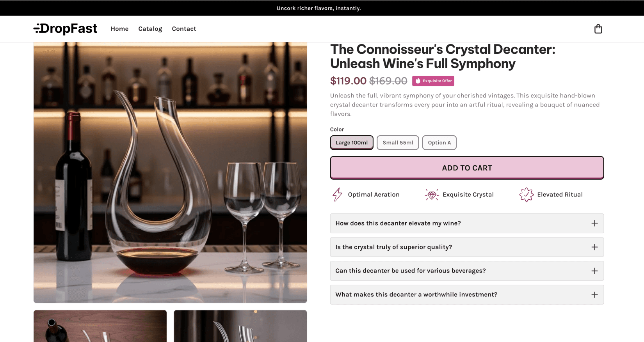Open the shopping cart
The image size is (644, 342).
coord(598,29)
